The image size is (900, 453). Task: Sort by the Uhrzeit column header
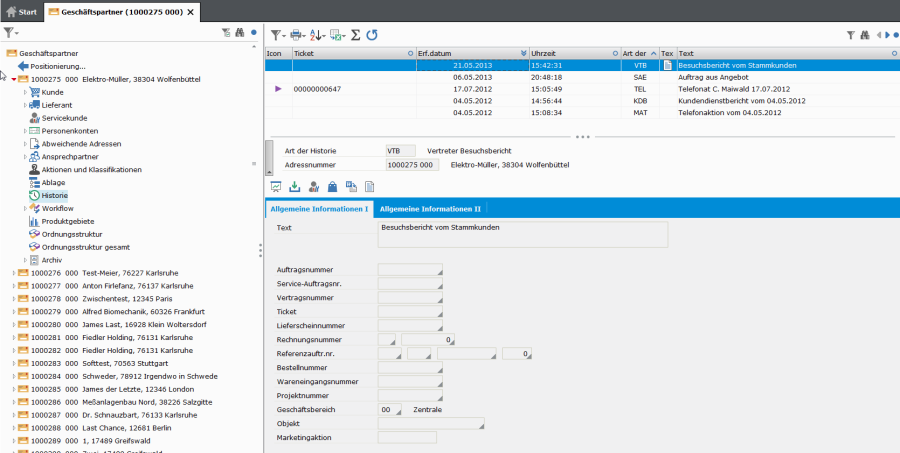pyautogui.click(x=575, y=53)
